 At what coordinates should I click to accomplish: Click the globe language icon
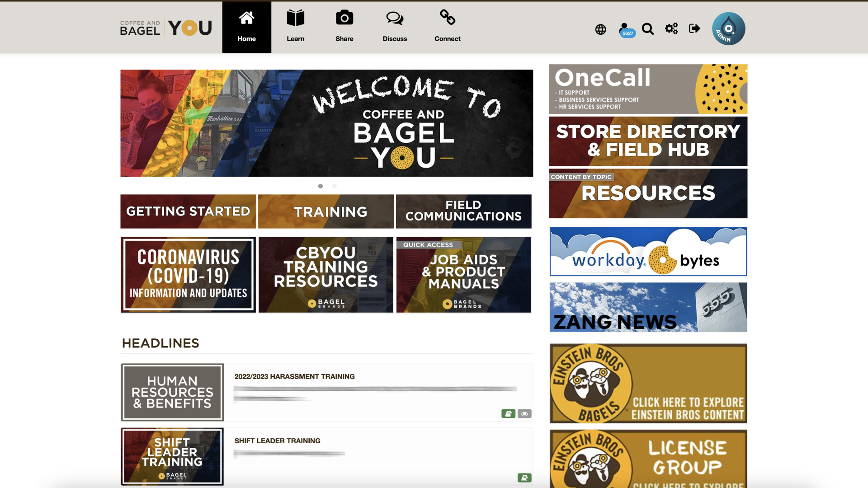[x=600, y=29]
